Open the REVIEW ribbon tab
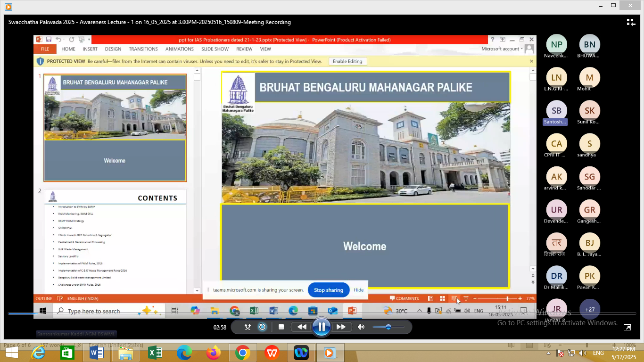The height and width of the screenshot is (362, 644). tap(244, 49)
